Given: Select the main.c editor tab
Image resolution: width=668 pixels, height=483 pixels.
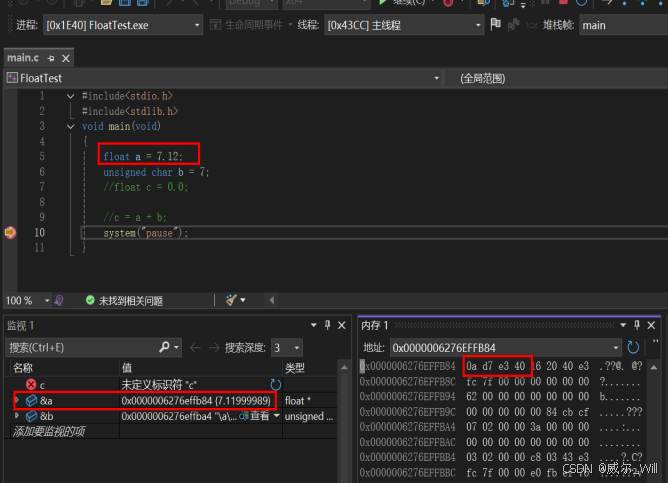Looking at the screenshot, I should point(23,58).
